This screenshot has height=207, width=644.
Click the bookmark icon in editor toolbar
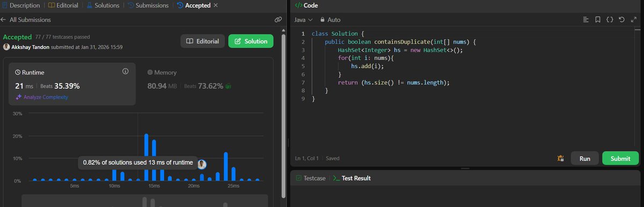click(x=597, y=19)
